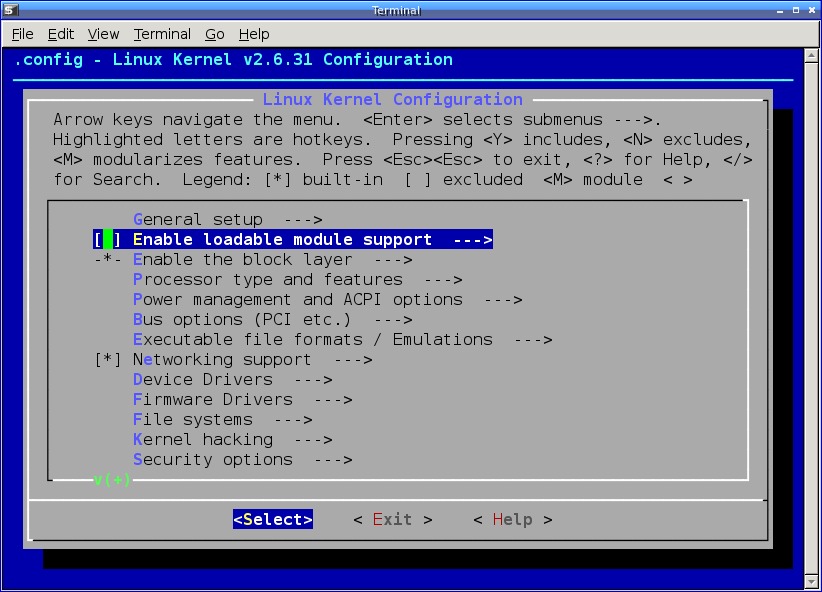Viewport: 822px width, 592px height.
Task: Expand the General setup submenu arrow
Action: (303, 220)
